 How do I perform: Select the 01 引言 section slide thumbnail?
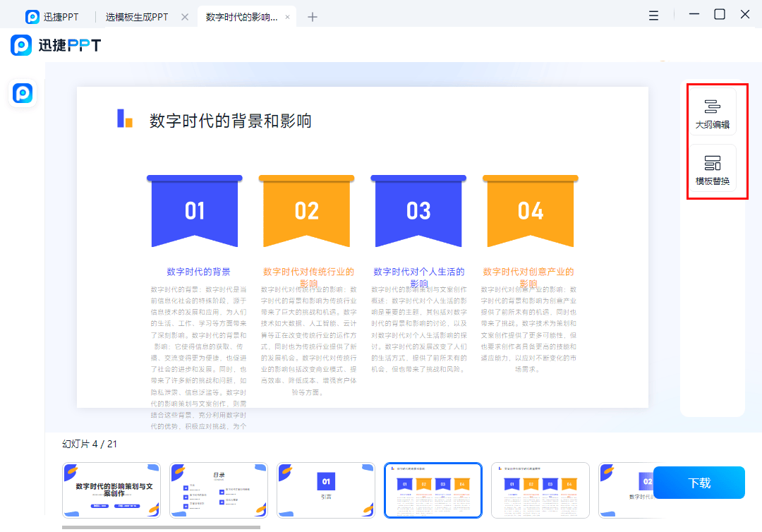(325, 490)
